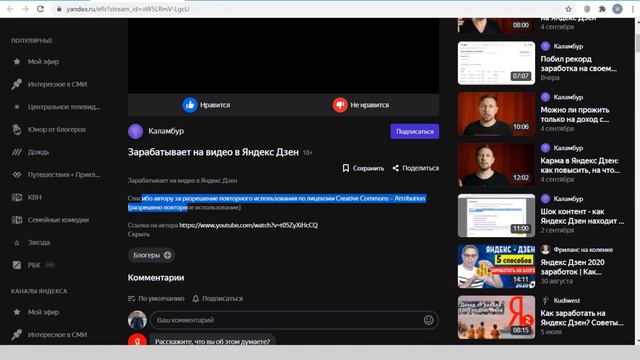Click the Центральное телевидение sidebar icon
This screenshot has width=640, height=360.
17,107
